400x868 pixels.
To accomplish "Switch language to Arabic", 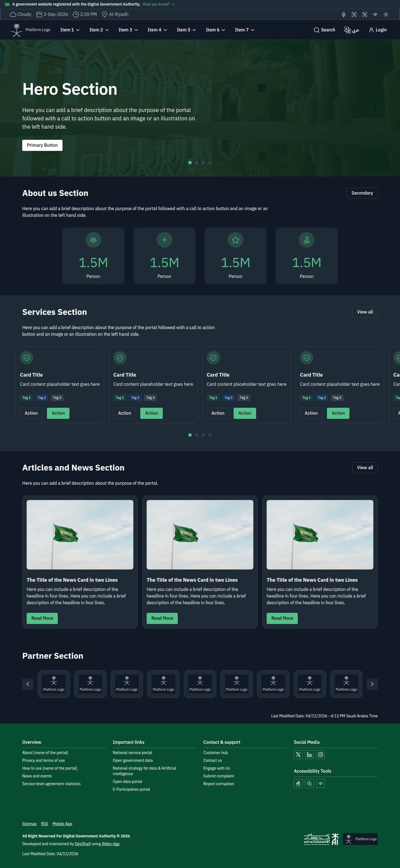I will click(x=351, y=30).
